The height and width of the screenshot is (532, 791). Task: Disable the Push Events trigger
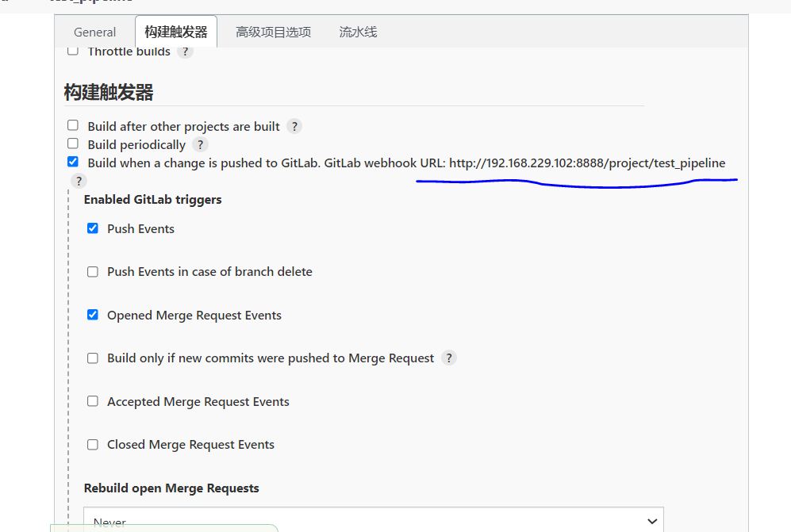point(92,228)
